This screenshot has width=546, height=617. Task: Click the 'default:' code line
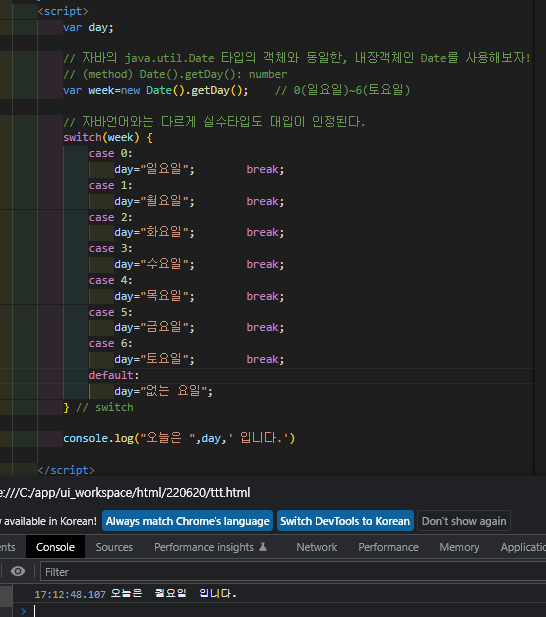(x=114, y=375)
